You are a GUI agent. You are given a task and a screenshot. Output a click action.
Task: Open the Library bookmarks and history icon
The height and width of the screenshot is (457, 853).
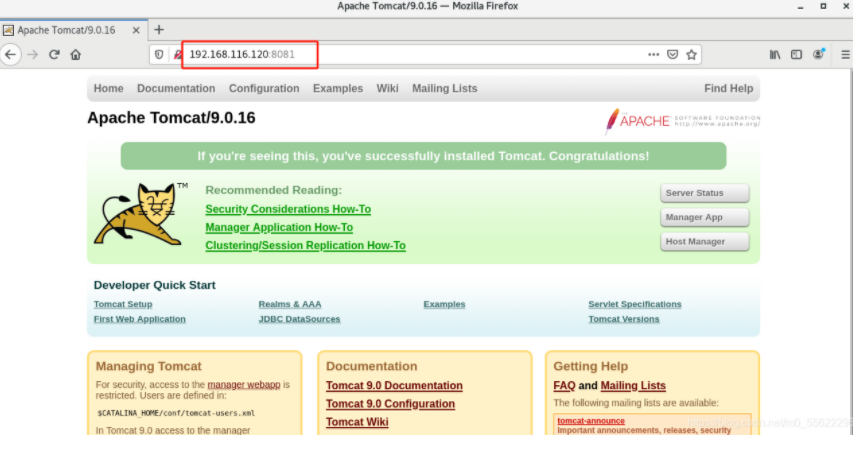775,54
